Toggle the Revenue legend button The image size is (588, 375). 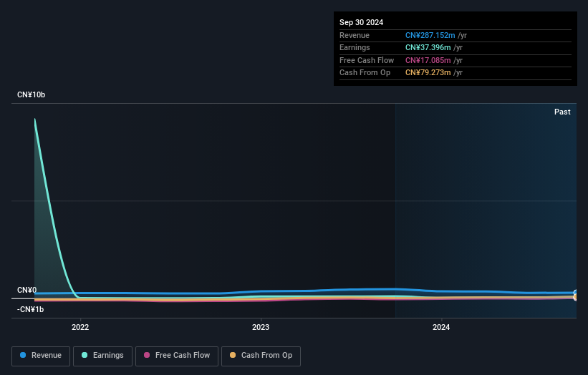point(41,356)
